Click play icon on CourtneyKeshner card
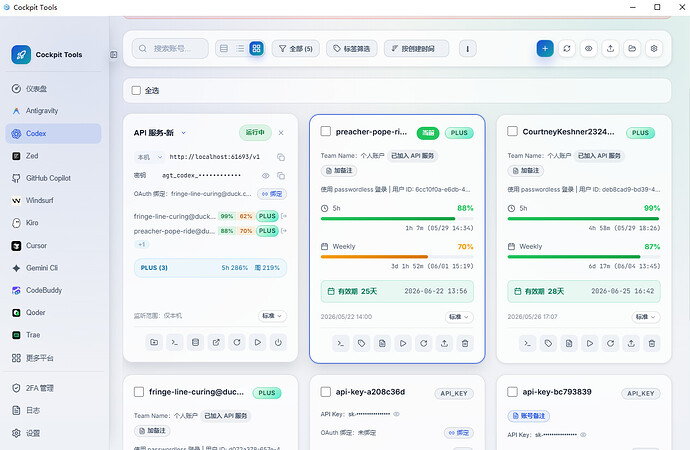 coord(589,343)
